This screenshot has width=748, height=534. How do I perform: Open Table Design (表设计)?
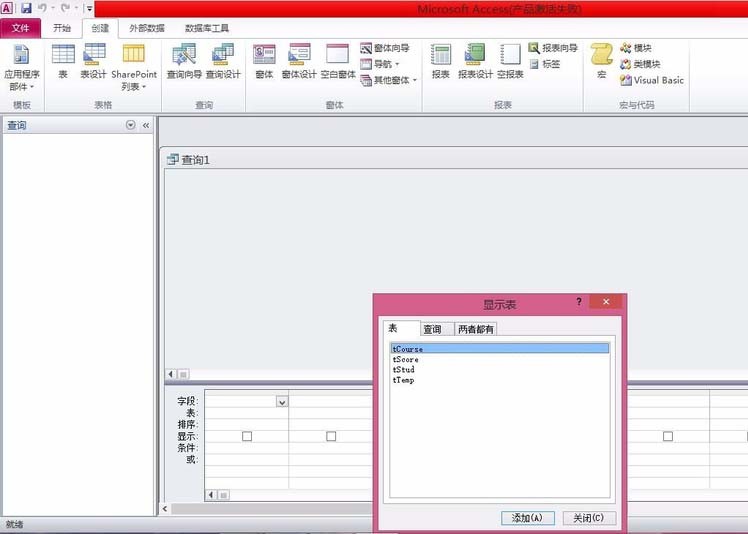pos(94,61)
